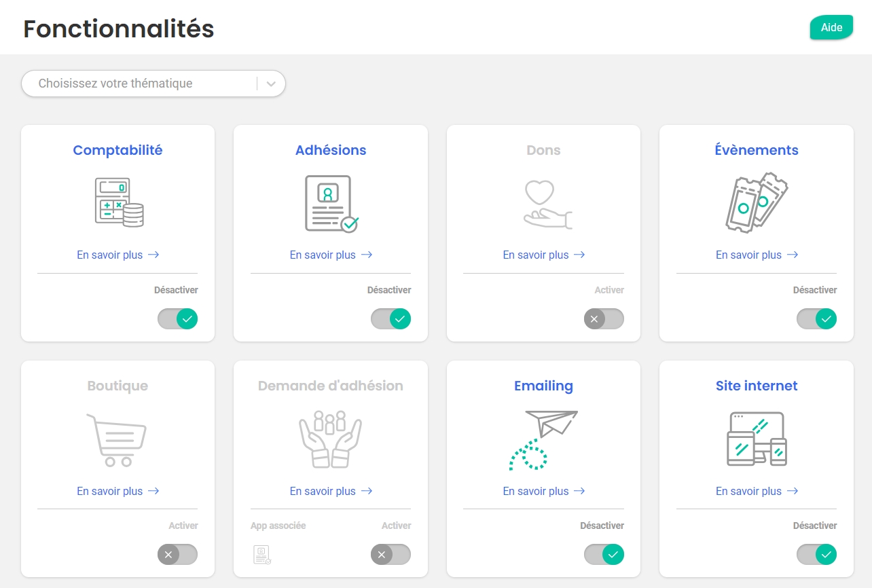Click the Adhésions membership card icon
Image resolution: width=872 pixels, height=588 pixels.
[331, 204]
